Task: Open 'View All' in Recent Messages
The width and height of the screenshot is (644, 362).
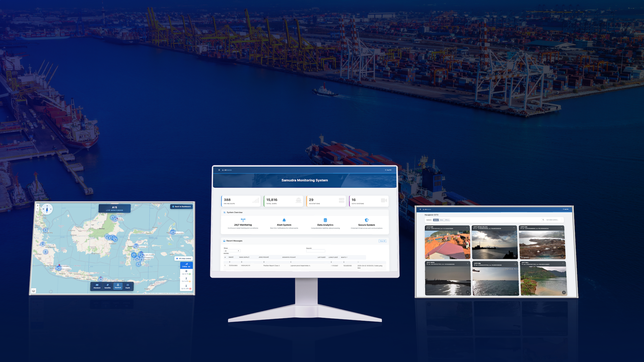Action: pos(383,241)
